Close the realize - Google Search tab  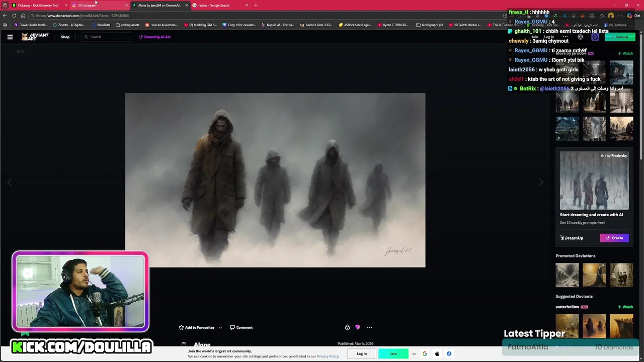click(x=247, y=5)
